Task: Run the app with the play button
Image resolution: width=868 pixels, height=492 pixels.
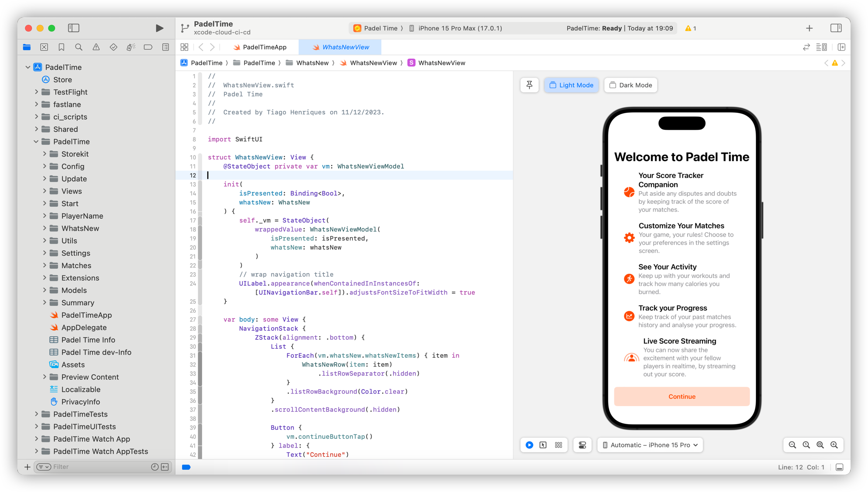Action: point(159,28)
